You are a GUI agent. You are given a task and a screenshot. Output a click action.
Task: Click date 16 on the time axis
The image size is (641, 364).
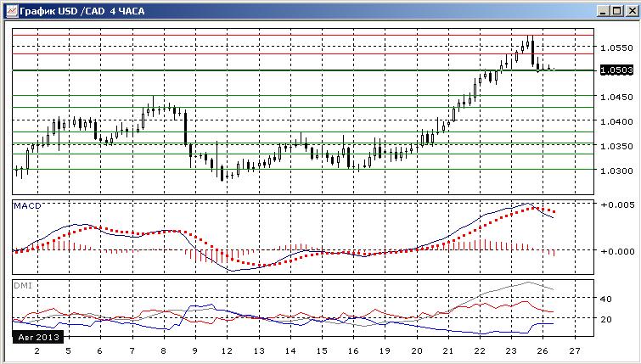353,351
